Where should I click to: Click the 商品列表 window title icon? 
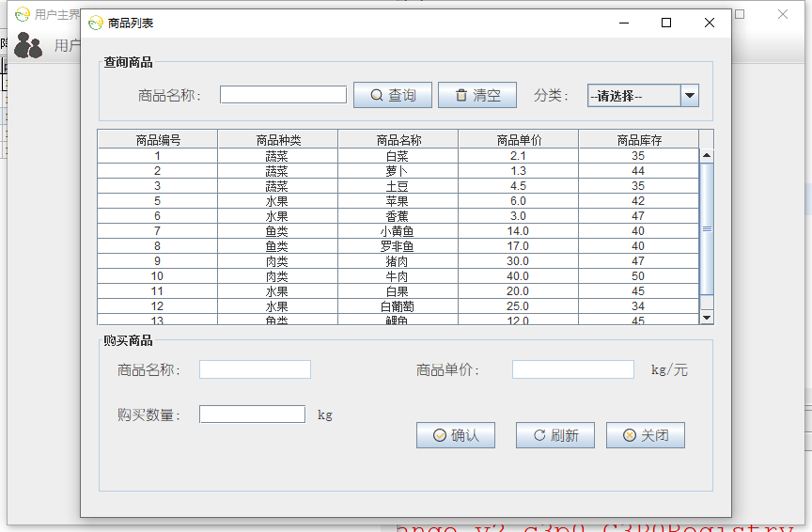pos(96,23)
